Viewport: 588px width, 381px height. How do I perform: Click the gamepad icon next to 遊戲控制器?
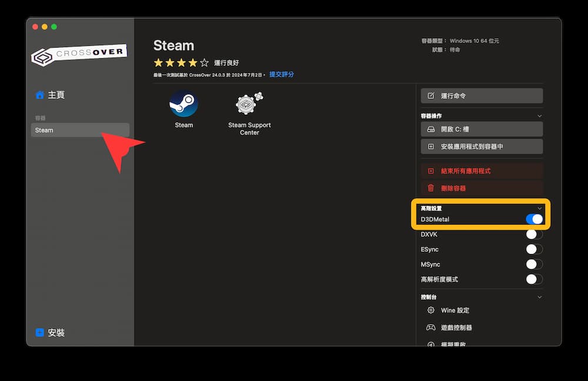click(x=431, y=327)
